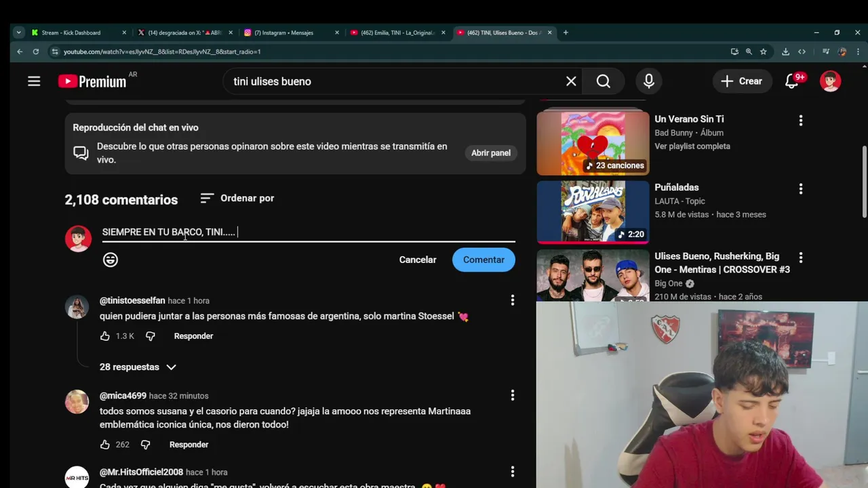The height and width of the screenshot is (488, 868).
Task: Open notifications bell showing 9+
Action: pos(792,81)
